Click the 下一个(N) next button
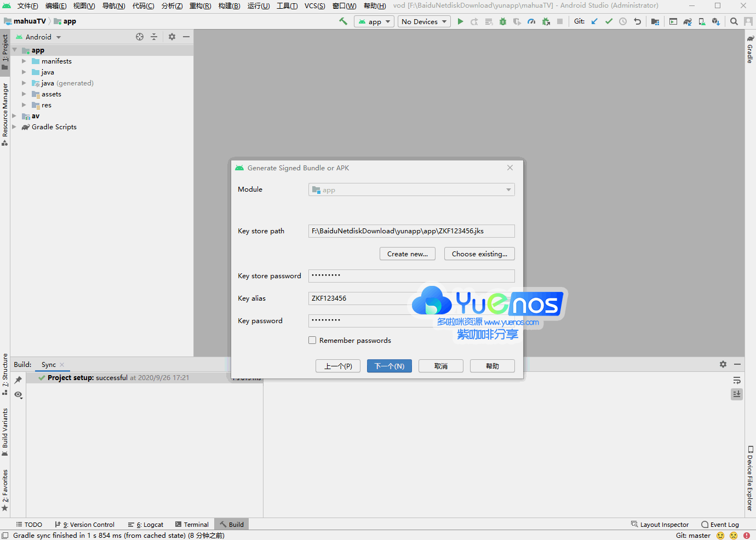 [x=389, y=366]
